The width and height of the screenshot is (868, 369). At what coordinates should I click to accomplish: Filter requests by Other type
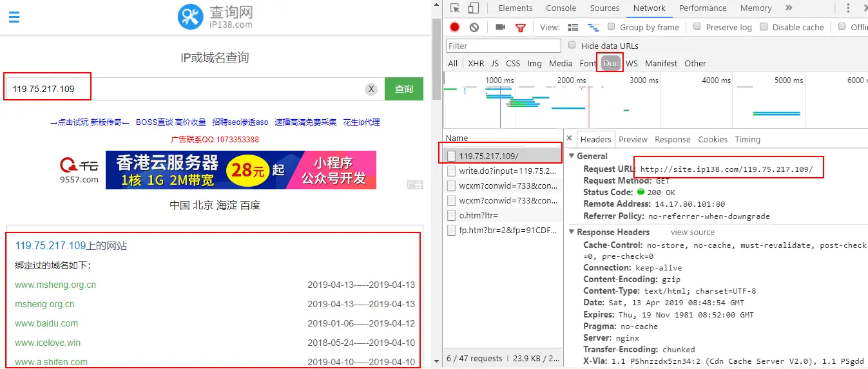[695, 63]
